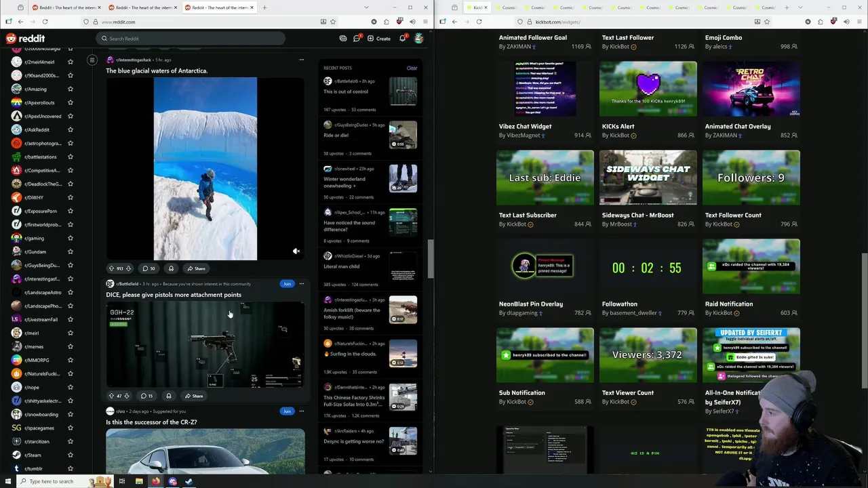The width and height of the screenshot is (868, 488).
Task: Open Raid Notification widget thumbnail
Action: [751, 267]
